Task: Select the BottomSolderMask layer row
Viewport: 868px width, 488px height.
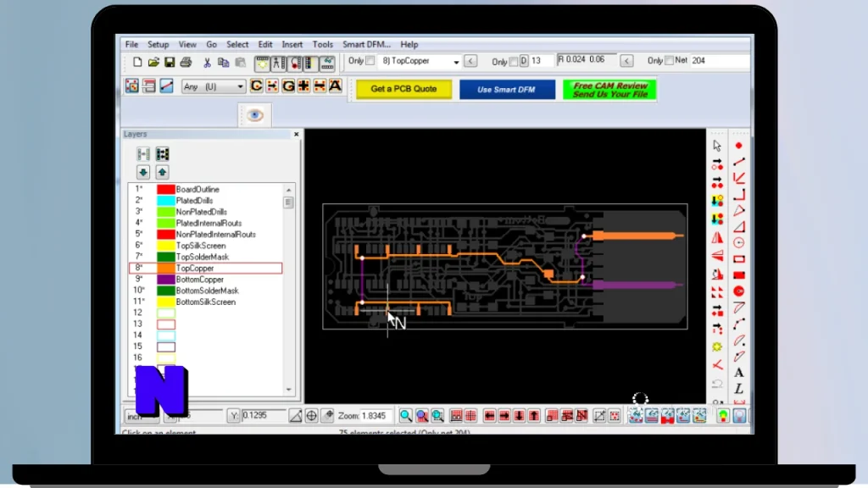Action: (x=206, y=291)
